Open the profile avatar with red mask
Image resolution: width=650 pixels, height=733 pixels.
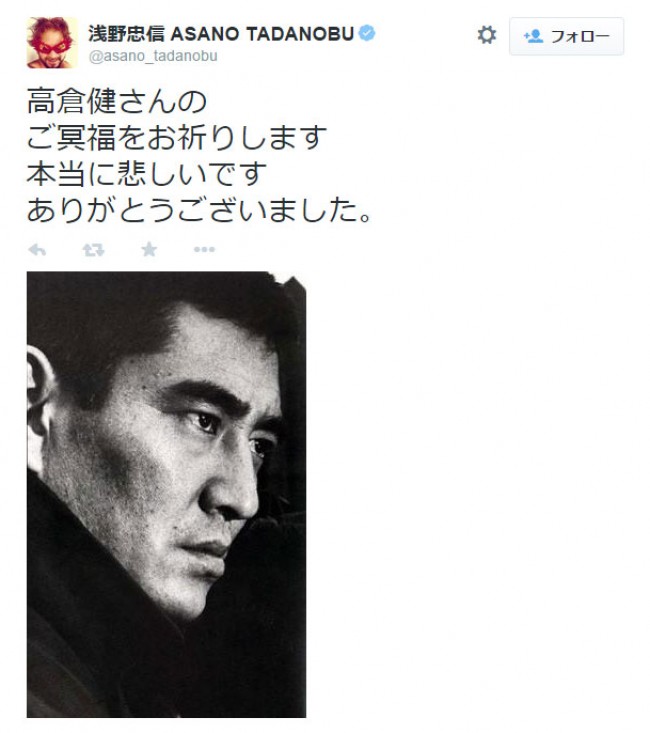coord(52,43)
